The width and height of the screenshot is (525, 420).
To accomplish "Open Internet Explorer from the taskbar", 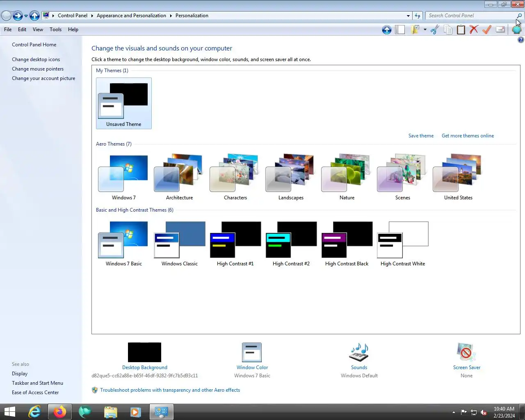I will point(34,412).
